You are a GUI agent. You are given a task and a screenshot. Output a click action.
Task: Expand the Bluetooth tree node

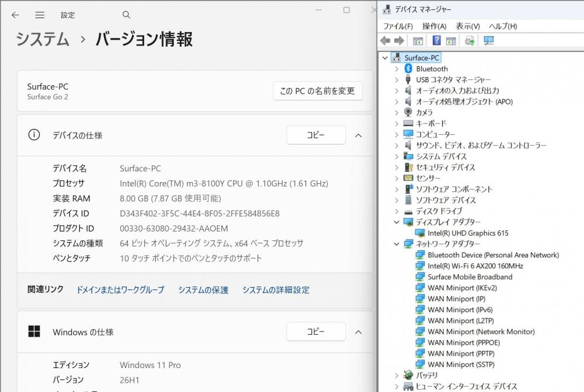coord(397,69)
